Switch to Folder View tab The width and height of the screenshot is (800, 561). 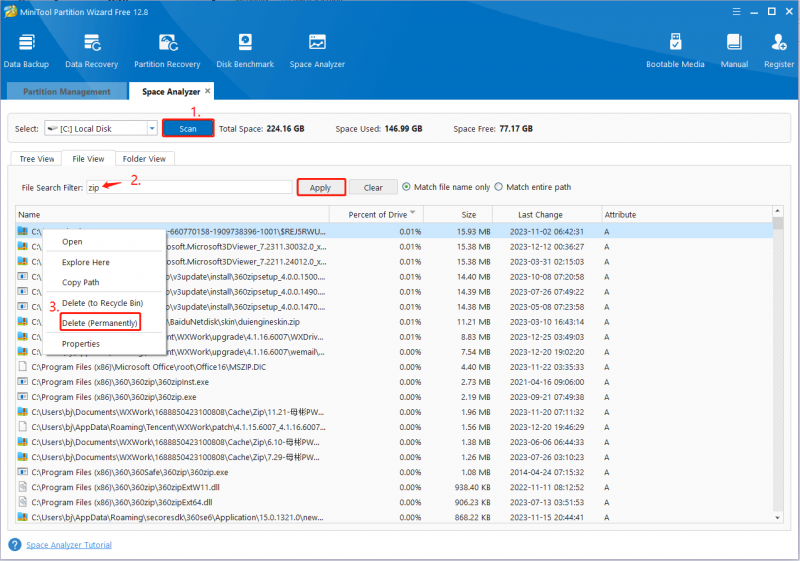[x=144, y=159]
